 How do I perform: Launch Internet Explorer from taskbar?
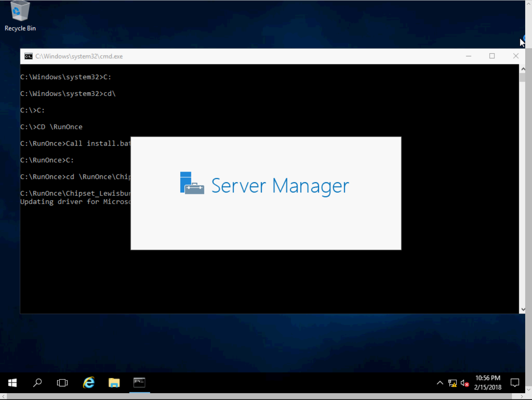(x=88, y=382)
